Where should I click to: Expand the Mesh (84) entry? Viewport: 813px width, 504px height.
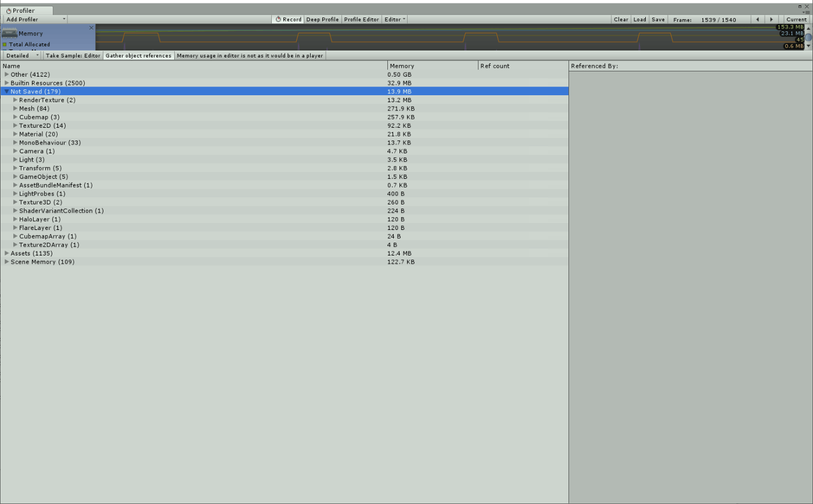point(16,109)
